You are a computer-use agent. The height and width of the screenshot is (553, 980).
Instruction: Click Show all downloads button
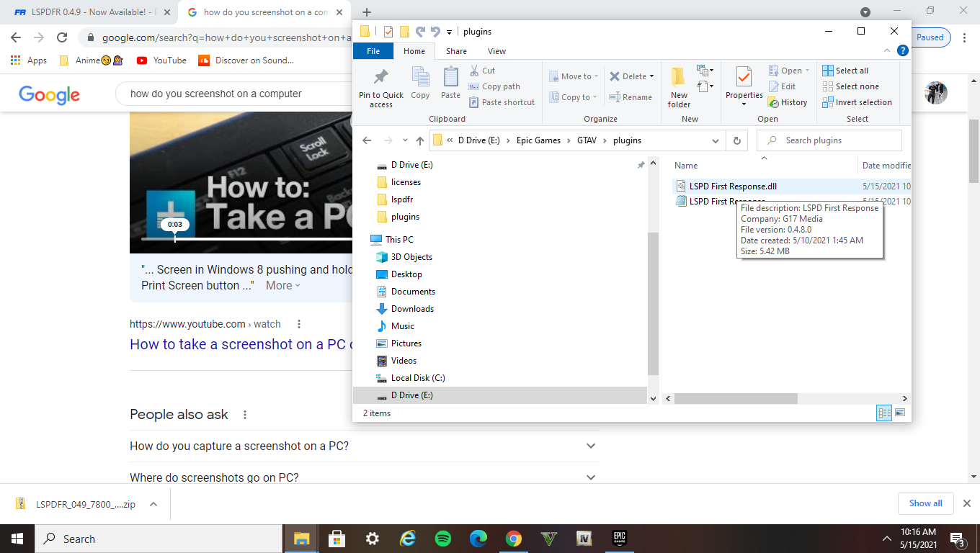[x=925, y=503]
